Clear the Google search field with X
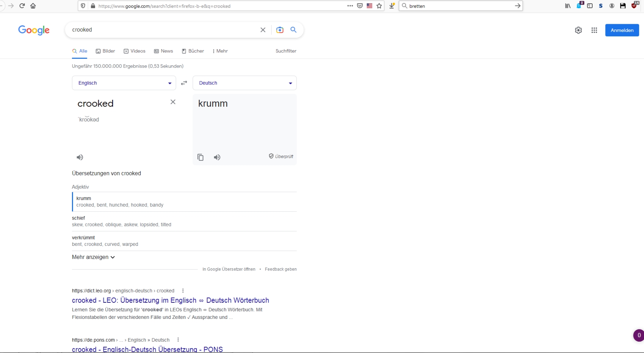The height and width of the screenshot is (353, 644). coord(263,30)
